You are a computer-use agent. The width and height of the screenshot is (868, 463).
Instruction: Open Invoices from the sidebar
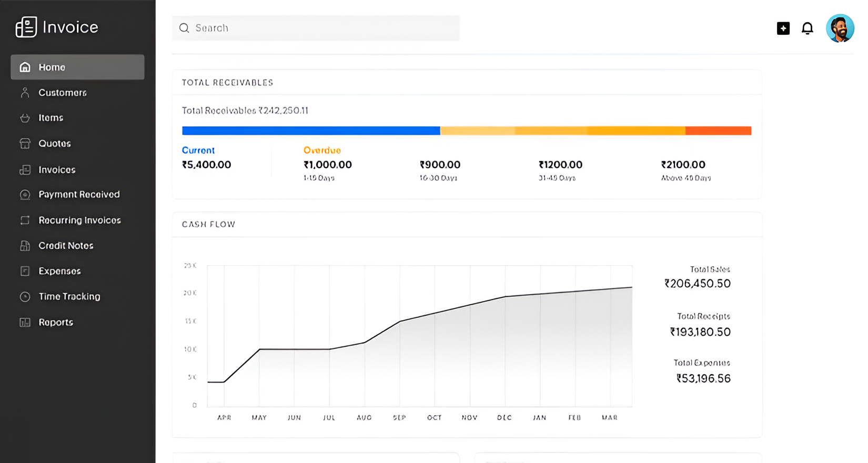click(x=57, y=170)
